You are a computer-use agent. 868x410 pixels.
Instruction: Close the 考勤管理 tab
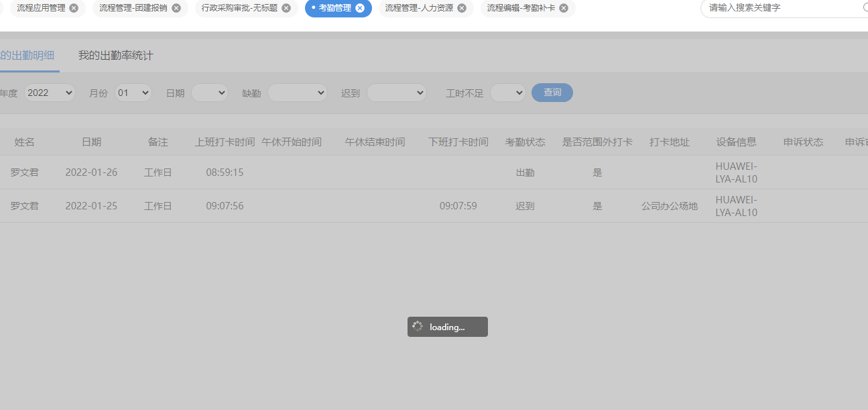pyautogui.click(x=360, y=8)
